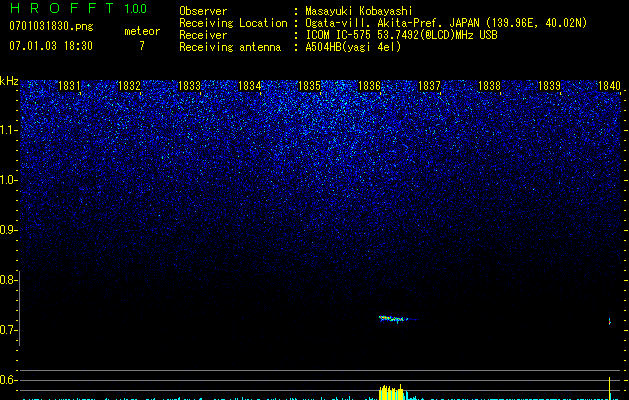The width and height of the screenshot is (629, 400).
Task: Click the 'Receiving Location' label
Action: click(x=233, y=23)
